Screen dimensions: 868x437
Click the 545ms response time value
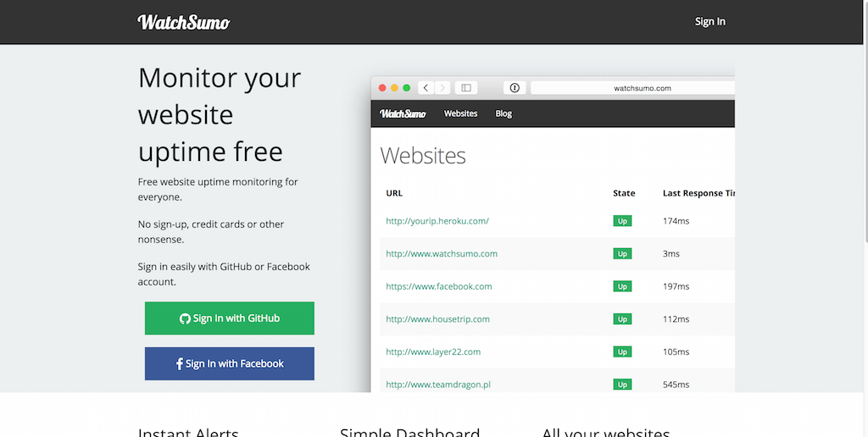[676, 384]
